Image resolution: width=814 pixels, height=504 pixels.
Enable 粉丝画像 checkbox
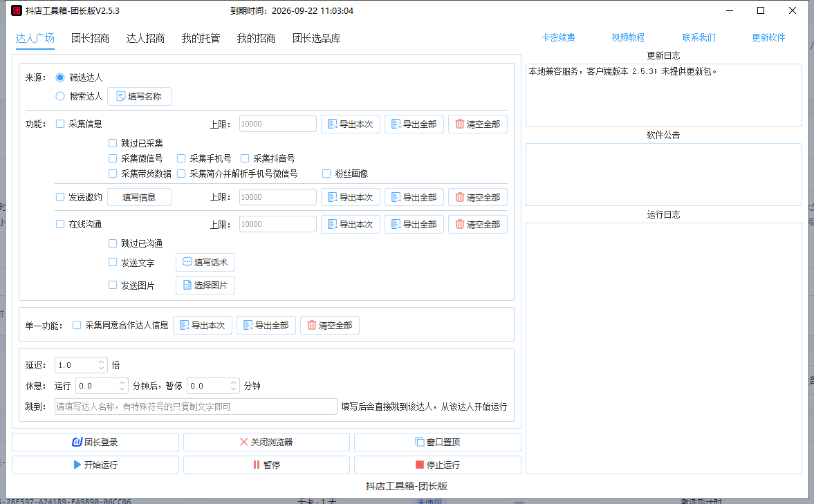(x=326, y=174)
